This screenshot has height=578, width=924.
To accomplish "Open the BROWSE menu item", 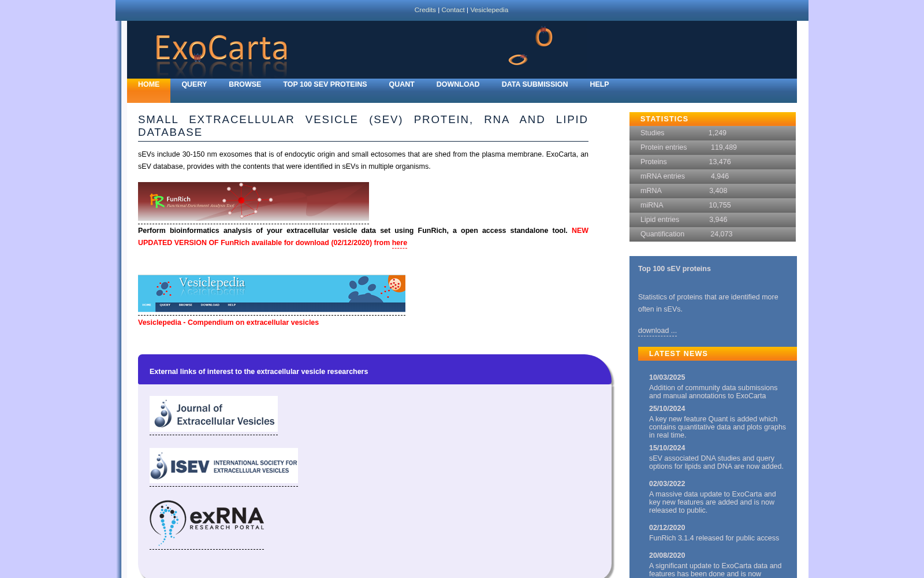I will tap(245, 84).
